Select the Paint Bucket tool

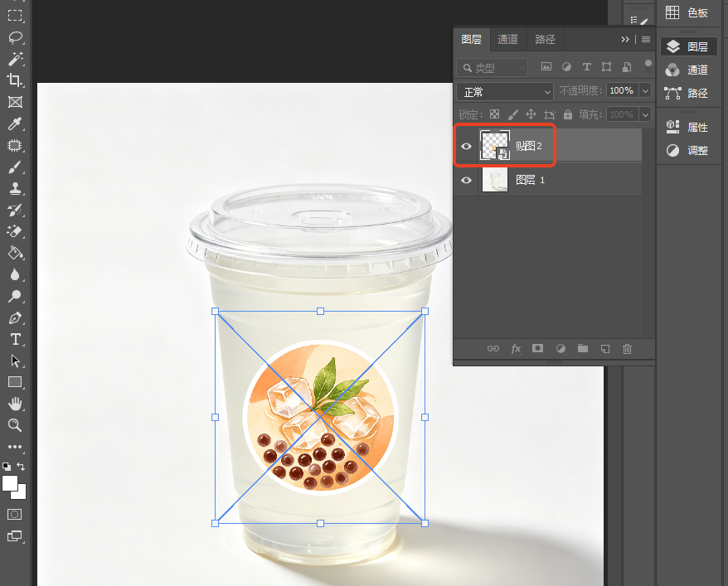click(x=15, y=254)
